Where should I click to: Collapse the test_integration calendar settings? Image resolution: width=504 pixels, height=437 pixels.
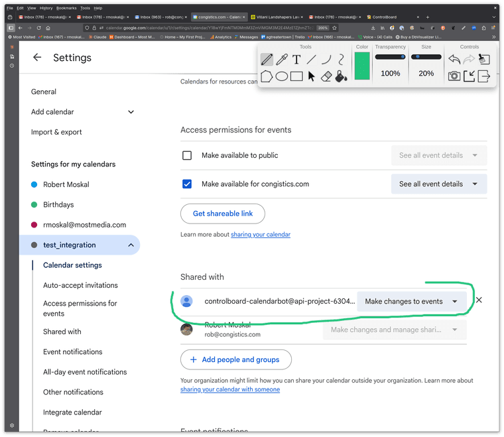point(131,245)
